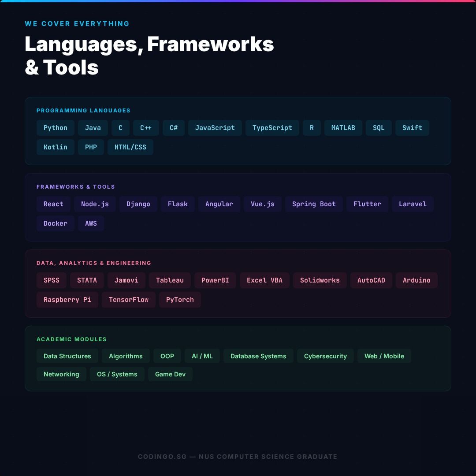The image size is (476, 476).
Task: Select the AutoCAD tag
Action: pos(371,280)
